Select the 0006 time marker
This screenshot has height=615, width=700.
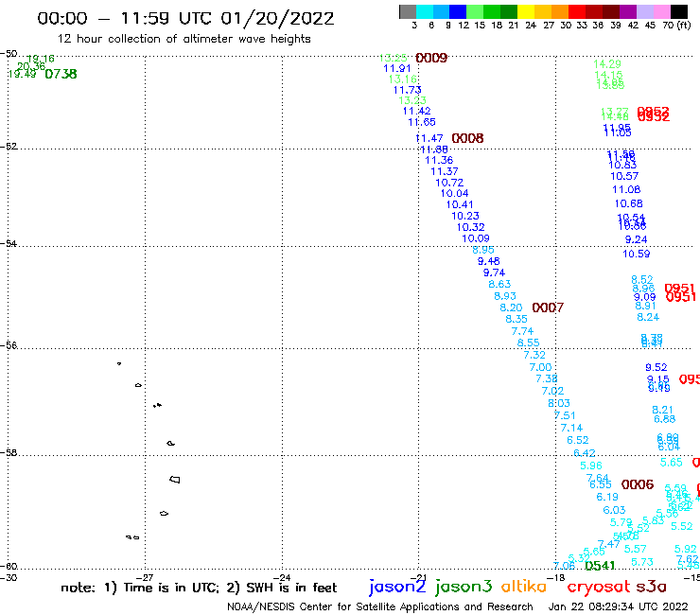click(x=638, y=484)
